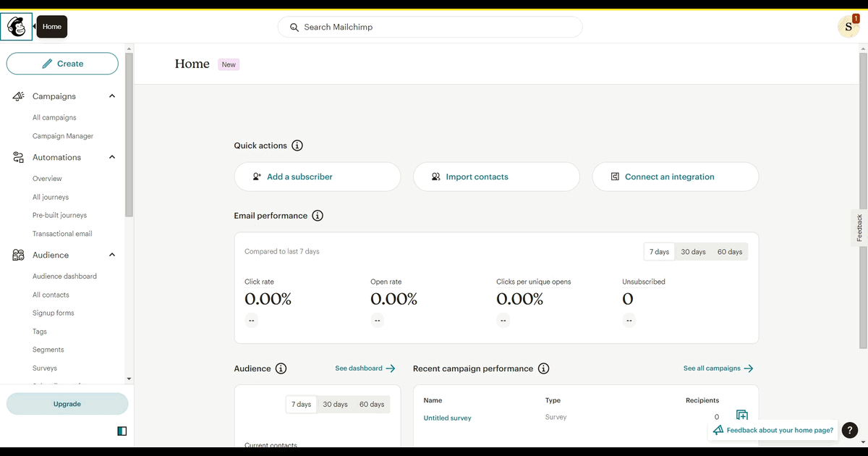This screenshot has height=456, width=868.
Task: Open Transactional email in sidebar
Action: tap(62, 234)
